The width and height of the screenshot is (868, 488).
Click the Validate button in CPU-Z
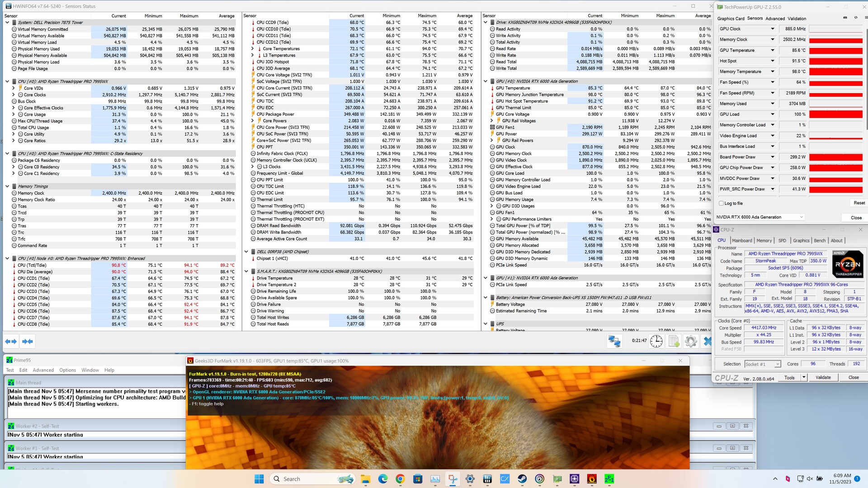[823, 378]
